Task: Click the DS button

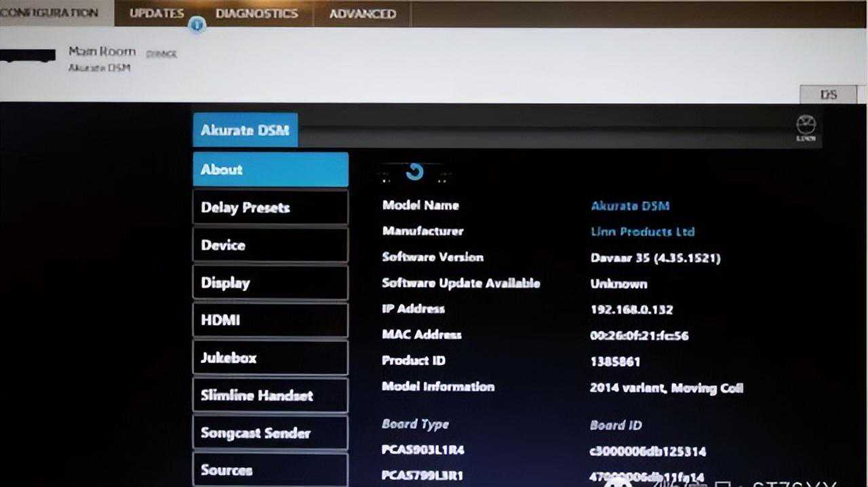Action: [x=828, y=95]
